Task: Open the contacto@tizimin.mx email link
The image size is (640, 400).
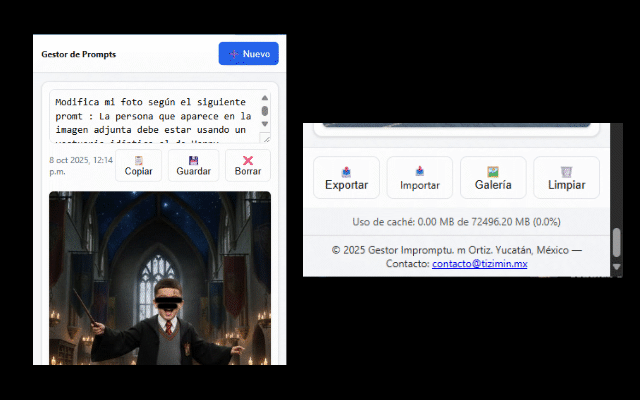Action: 480,264
